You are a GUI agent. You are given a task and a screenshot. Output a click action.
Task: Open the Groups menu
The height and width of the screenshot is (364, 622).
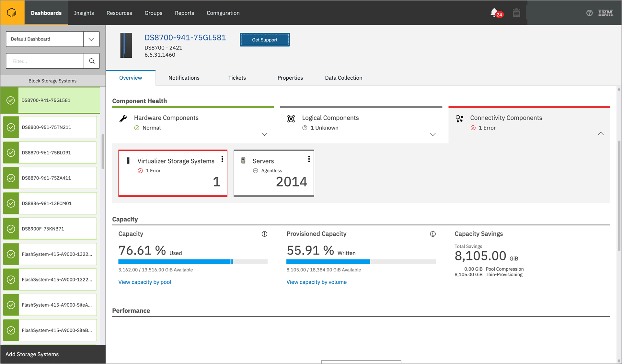[x=154, y=13]
